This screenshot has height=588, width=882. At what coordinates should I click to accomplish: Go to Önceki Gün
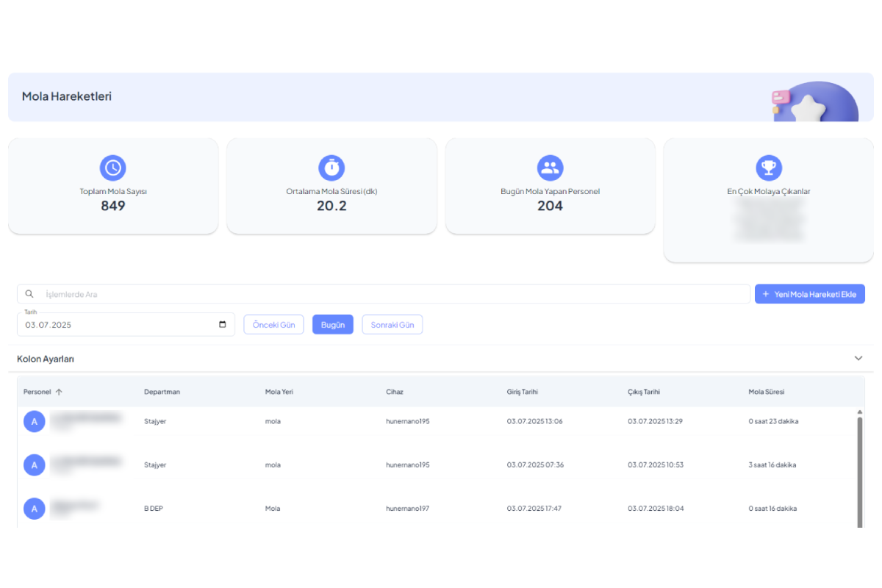(273, 325)
